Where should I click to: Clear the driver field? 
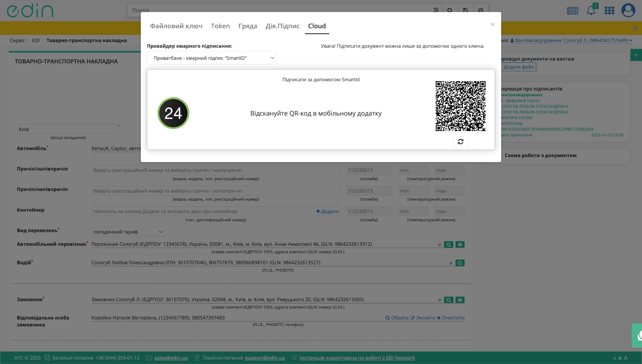(x=451, y=263)
